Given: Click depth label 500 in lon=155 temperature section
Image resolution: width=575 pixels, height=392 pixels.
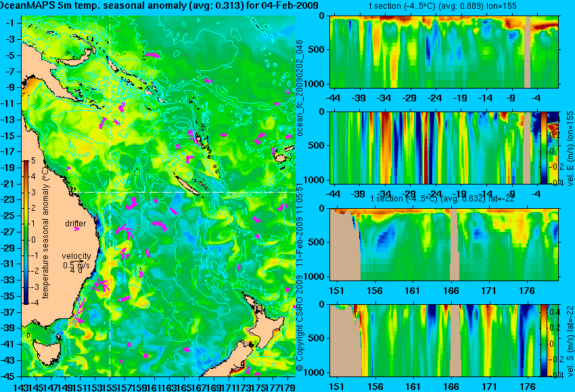Looking at the screenshot, I should click(317, 50).
